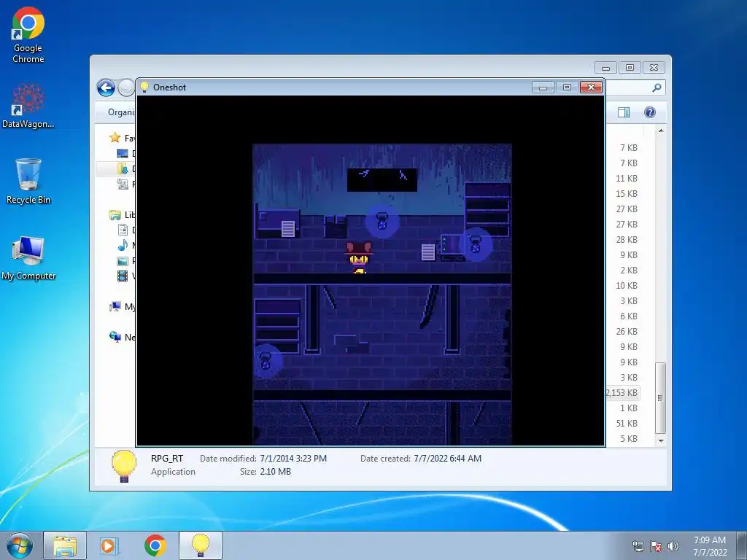Open Explorer help question mark icon
747x560 pixels.
(650, 112)
